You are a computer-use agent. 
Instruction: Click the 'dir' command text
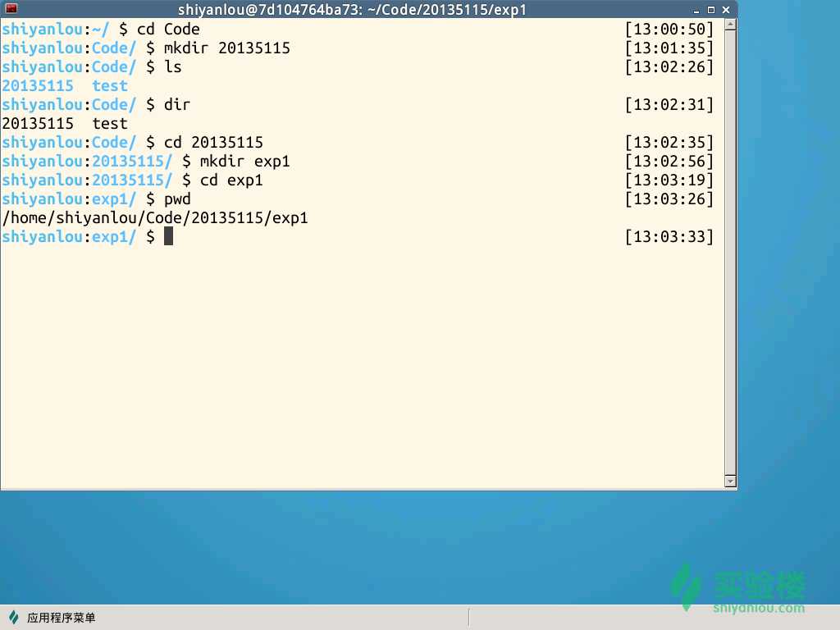pos(177,104)
